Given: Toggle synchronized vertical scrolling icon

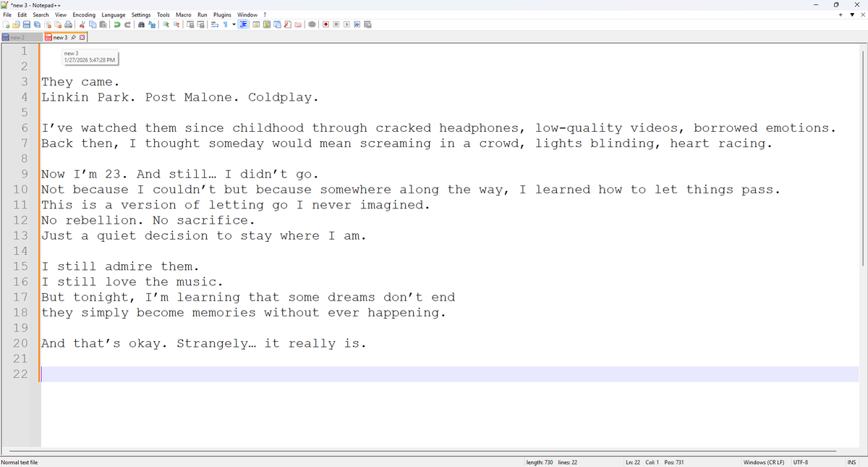Looking at the screenshot, I should [190, 25].
